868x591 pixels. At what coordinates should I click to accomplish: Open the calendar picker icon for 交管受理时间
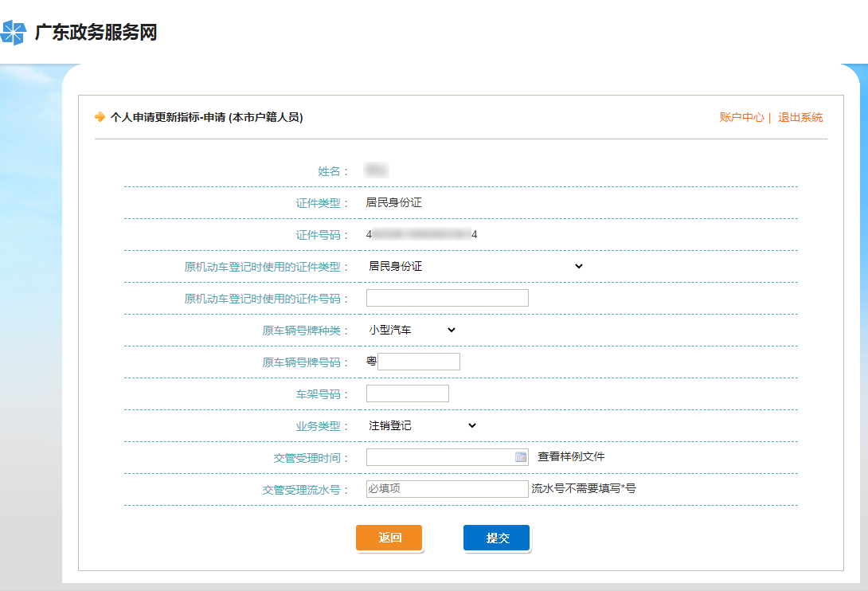520,457
